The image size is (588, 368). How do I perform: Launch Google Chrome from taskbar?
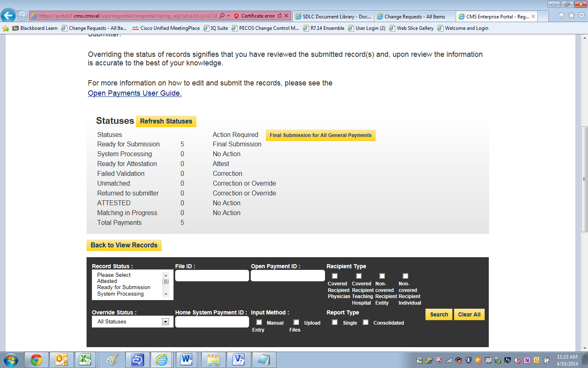[36, 360]
